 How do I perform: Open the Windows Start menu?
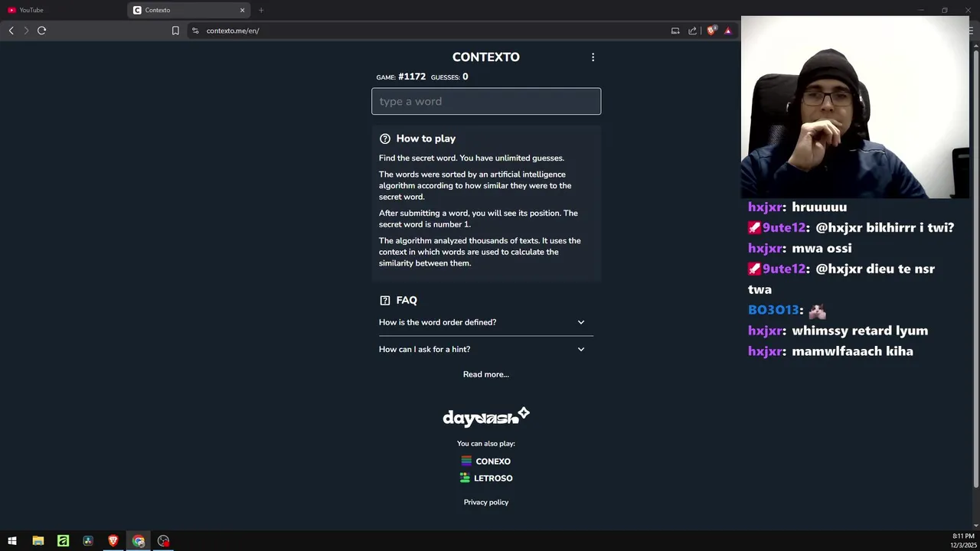12,541
